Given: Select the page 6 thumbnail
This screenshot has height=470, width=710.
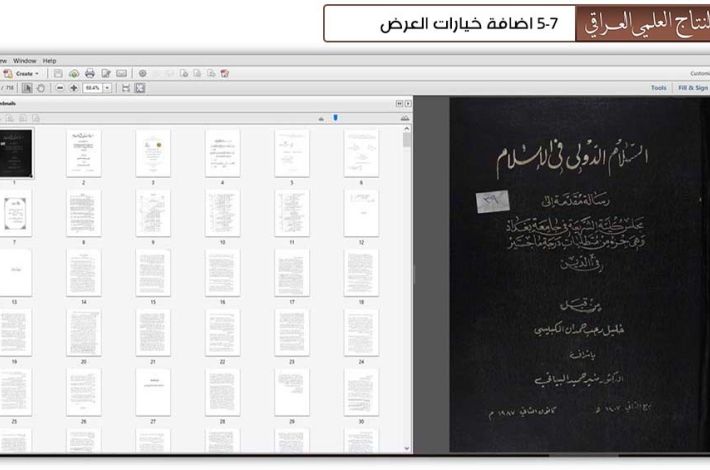Looking at the screenshot, I should coord(361,153).
